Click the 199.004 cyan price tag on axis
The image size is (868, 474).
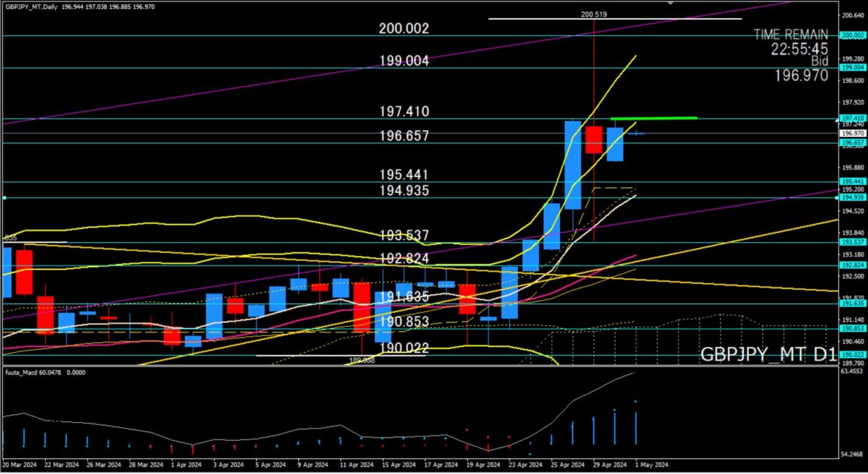click(x=852, y=67)
